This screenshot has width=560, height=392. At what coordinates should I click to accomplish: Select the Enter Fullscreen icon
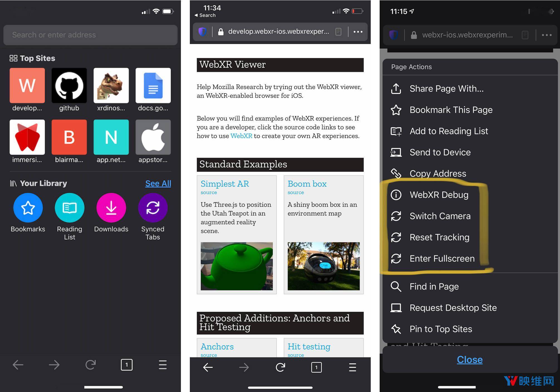point(396,258)
